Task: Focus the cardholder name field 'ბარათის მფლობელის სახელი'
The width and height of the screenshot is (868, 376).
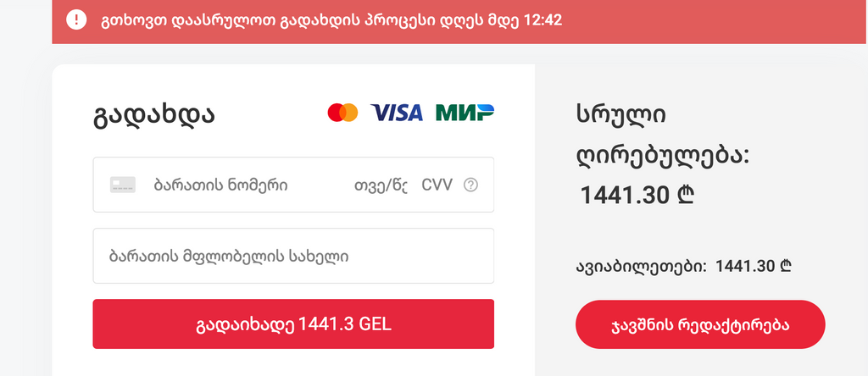Action: tap(292, 256)
